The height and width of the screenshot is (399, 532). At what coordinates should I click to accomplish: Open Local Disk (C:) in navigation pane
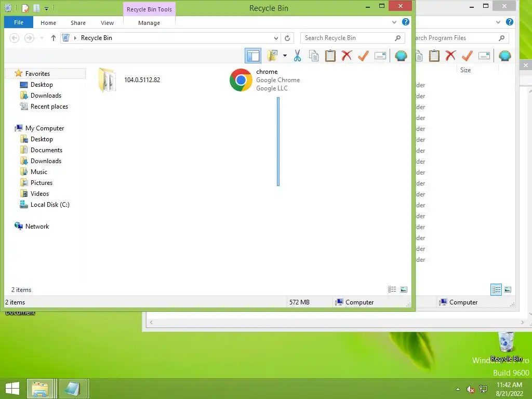click(50, 205)
